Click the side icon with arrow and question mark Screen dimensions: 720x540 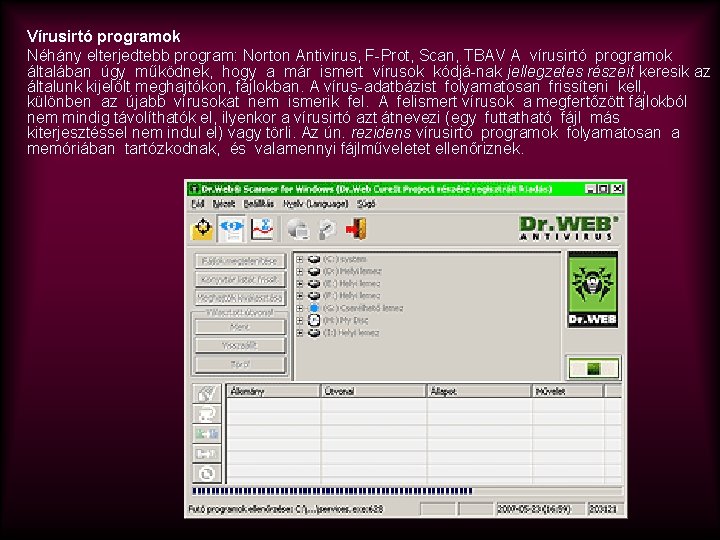(207, 454)
